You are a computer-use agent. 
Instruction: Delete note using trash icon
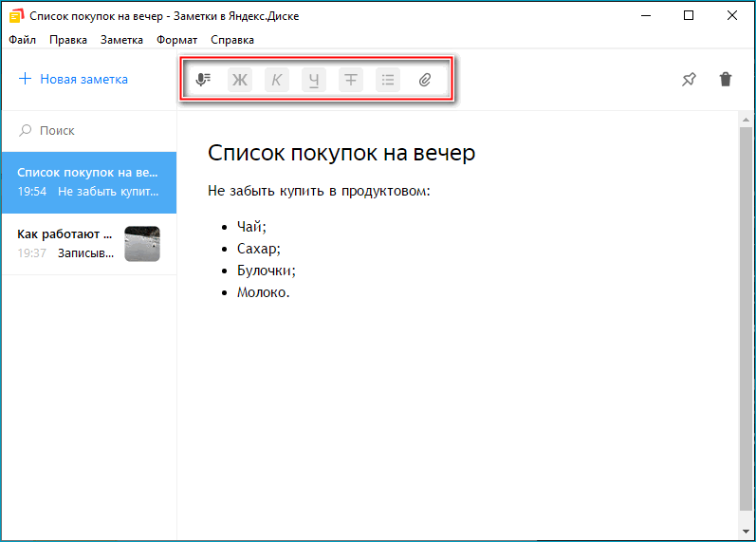(726, 79)
